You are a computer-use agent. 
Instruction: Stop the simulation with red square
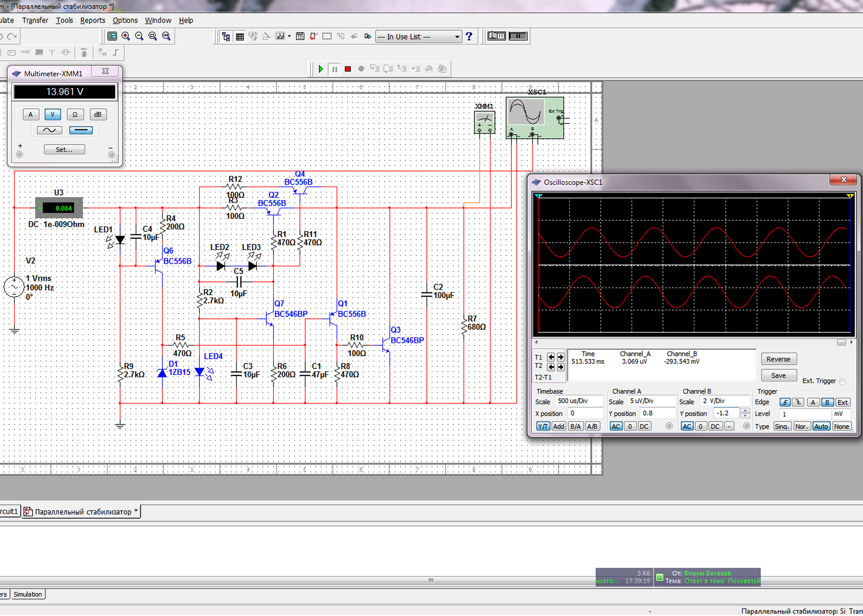(348, 69)
